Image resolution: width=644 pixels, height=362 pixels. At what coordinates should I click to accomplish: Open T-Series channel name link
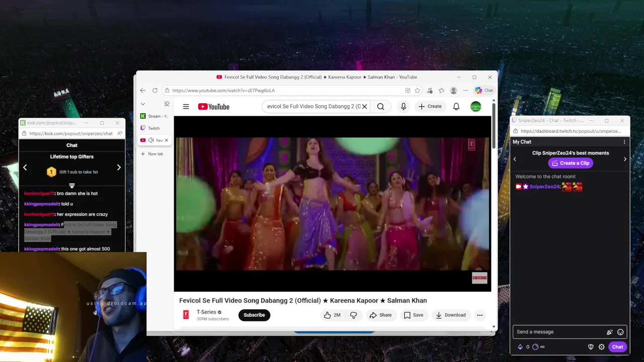tap(206, 312)
